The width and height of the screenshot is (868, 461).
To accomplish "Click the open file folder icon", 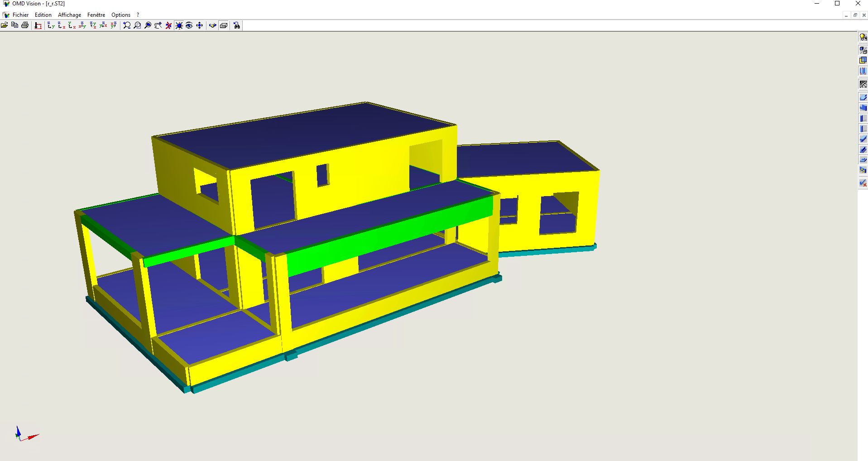I will point(5,25).
